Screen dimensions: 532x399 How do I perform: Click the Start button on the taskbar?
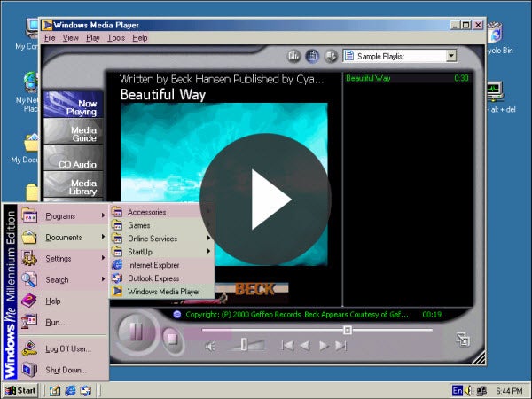(x=21, y=390)
